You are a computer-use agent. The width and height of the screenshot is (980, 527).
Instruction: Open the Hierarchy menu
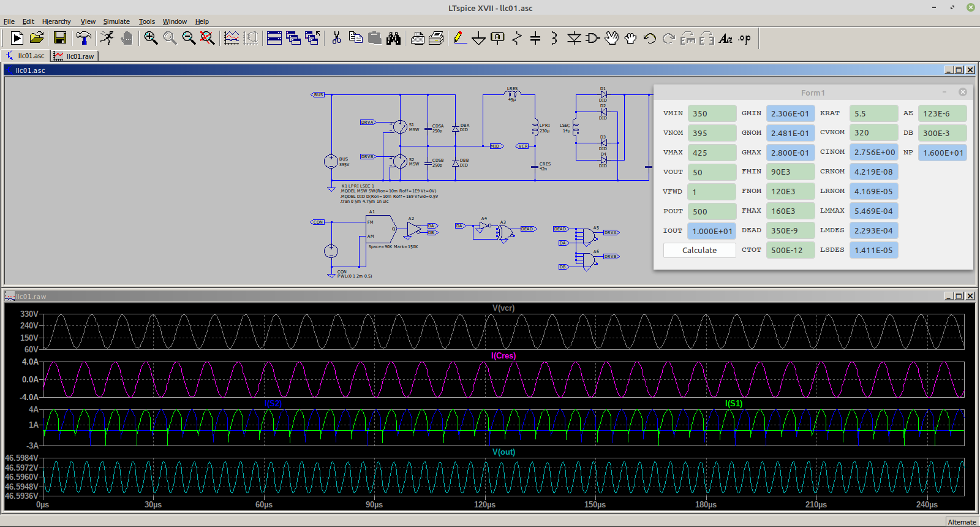(56, 21)
